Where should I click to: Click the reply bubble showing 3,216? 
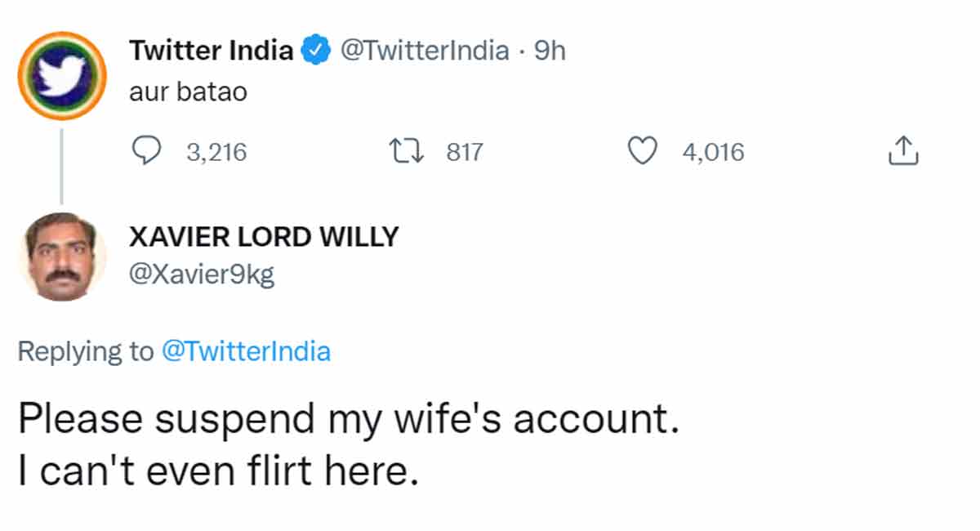[216, 150]
